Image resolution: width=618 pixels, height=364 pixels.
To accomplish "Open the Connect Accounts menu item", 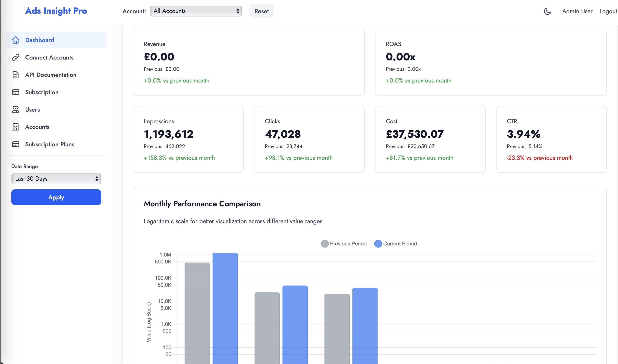I will point(49,57).
